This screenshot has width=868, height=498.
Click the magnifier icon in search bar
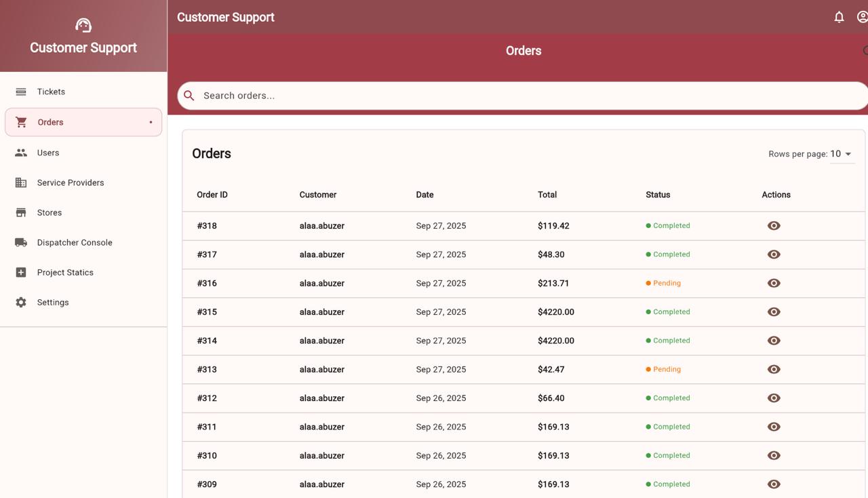(x=189, y=96)
